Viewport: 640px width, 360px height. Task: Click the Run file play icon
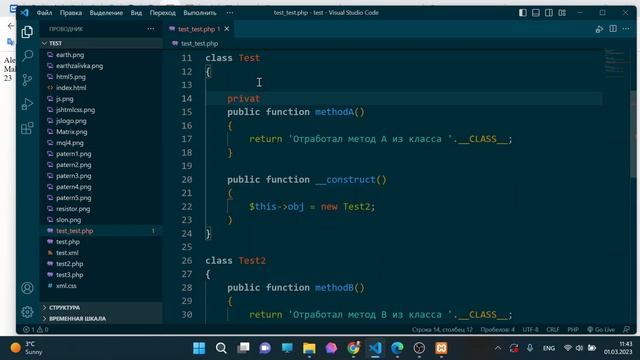[599, 29]
